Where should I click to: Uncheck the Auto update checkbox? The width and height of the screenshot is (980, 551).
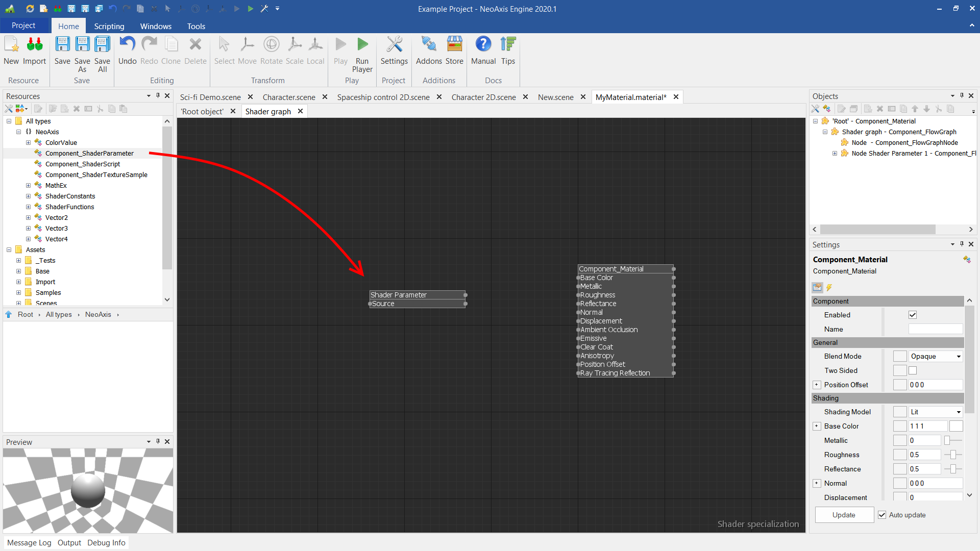pos(882,515)
